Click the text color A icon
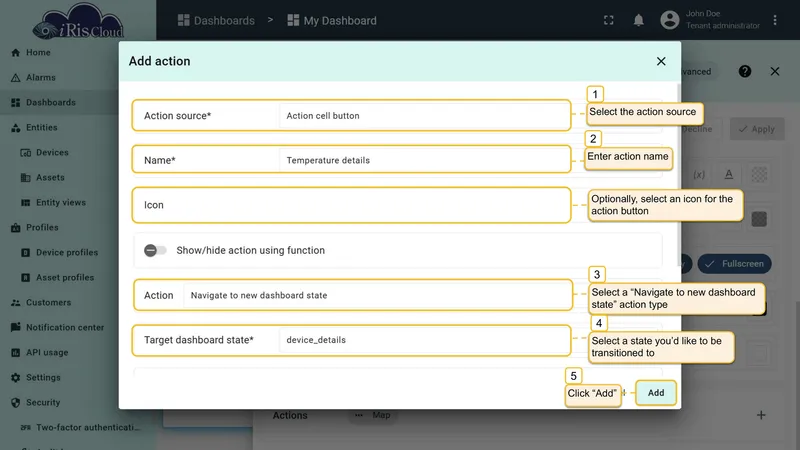Viewport: 800px width, 450px height. point(729,174)
